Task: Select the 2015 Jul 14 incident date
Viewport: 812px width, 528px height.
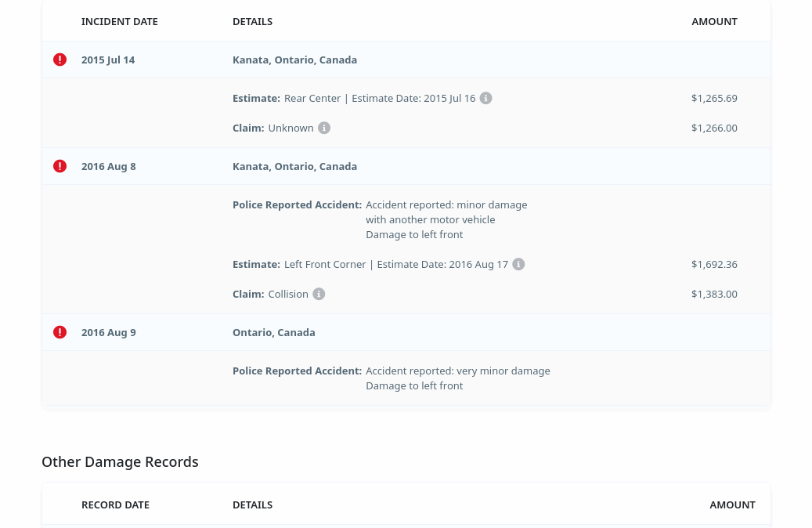Action: coord(108,60)
